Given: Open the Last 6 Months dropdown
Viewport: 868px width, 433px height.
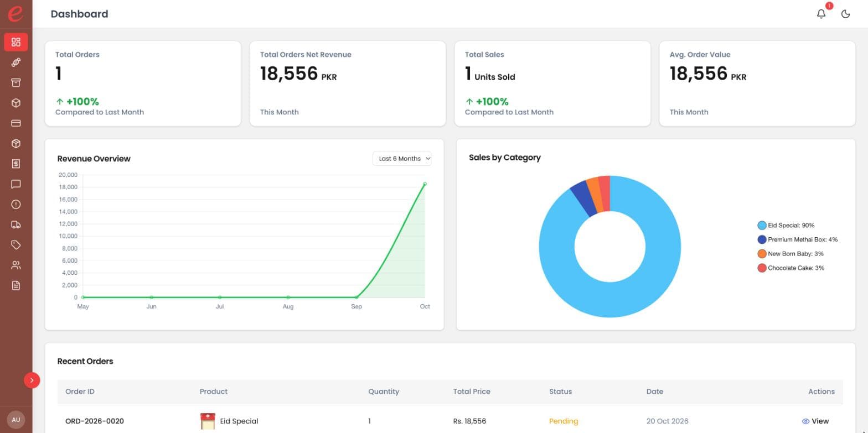Looking at the screenshot, I should coord(402,159).
